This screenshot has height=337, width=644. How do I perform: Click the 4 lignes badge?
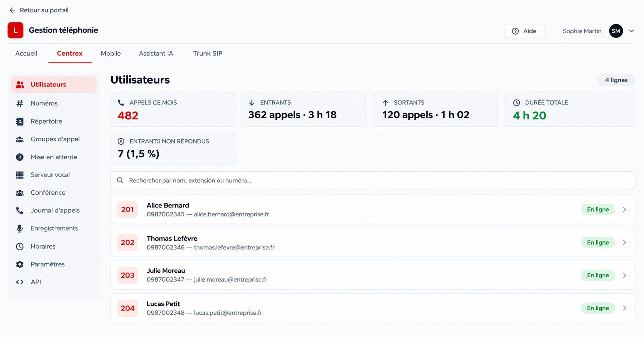(x=616, y=80)
